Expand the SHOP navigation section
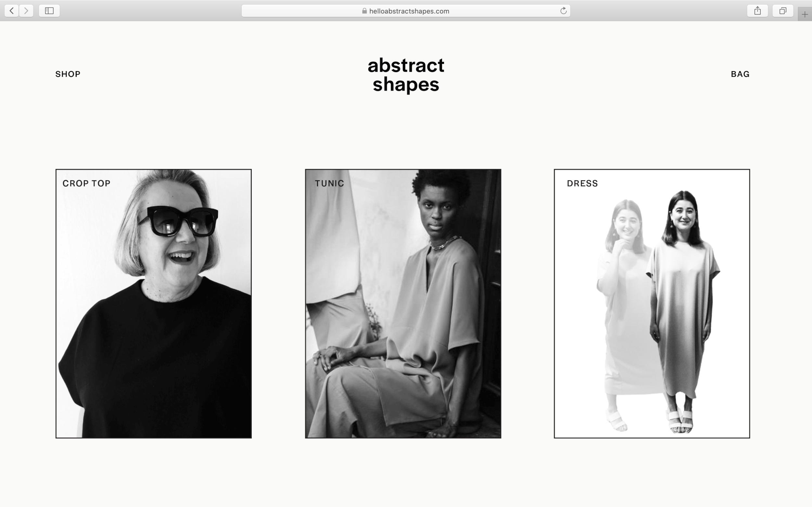Viewport: 812px width, 507px height. click(68, 74)
